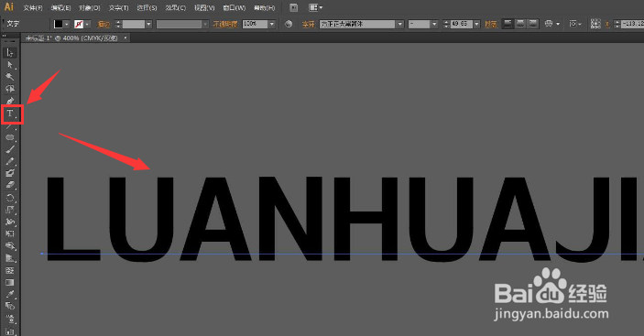The height and width of the screenshot is (336, 644).
Task: Select the Blend tool
Action: tap(10, 306)
